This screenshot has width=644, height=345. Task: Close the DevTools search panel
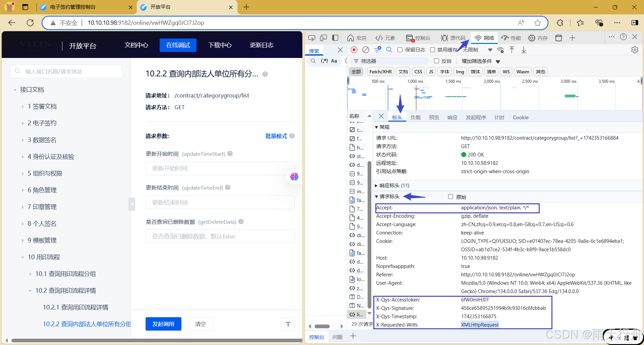(340, 50)
